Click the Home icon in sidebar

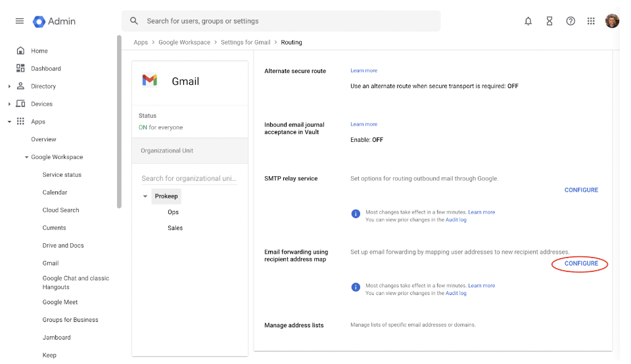[20, 51]
